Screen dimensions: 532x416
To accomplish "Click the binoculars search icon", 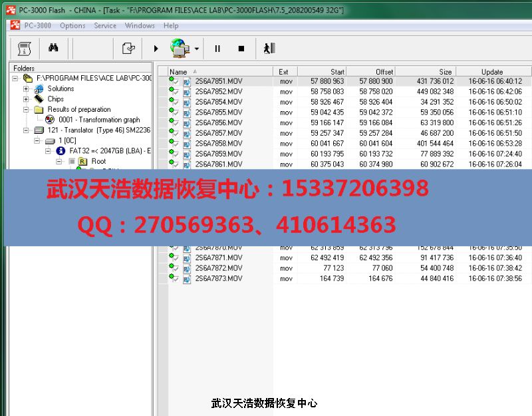I will point(53,48).
